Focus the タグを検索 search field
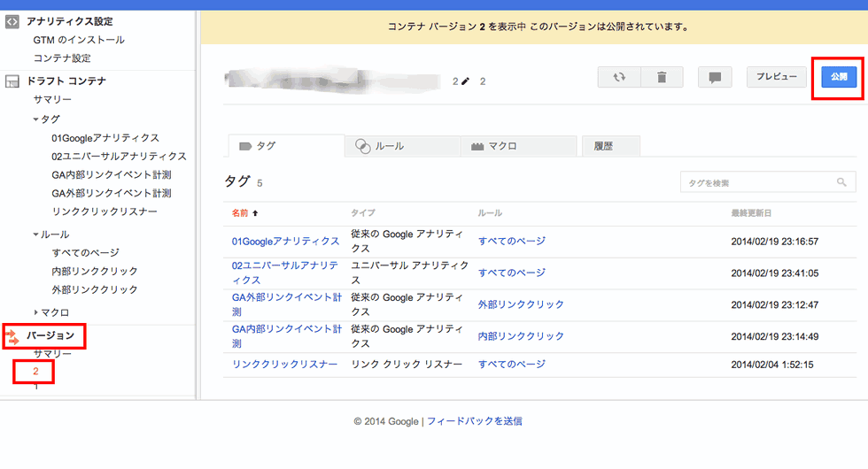 (x=757, y=182)
